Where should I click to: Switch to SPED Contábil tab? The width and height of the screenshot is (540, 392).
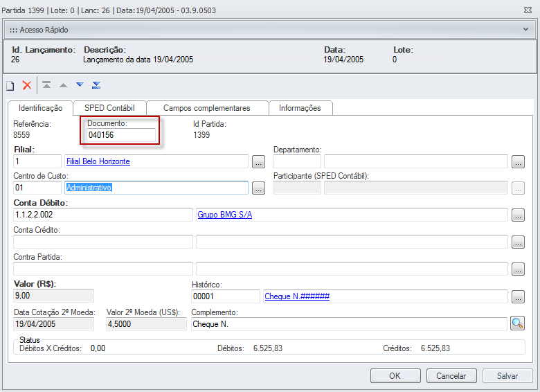pos(109,108)
